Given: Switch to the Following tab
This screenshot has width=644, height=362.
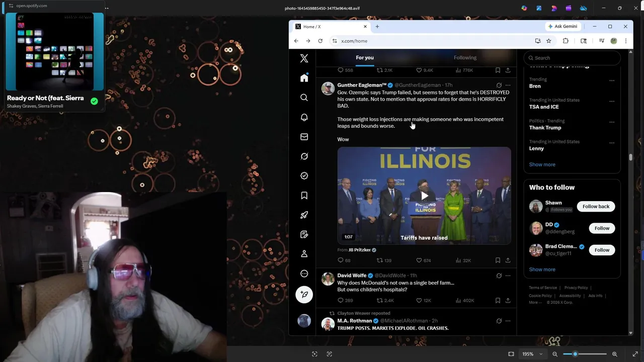Looking at the screenshot, I should pos(465,57).
